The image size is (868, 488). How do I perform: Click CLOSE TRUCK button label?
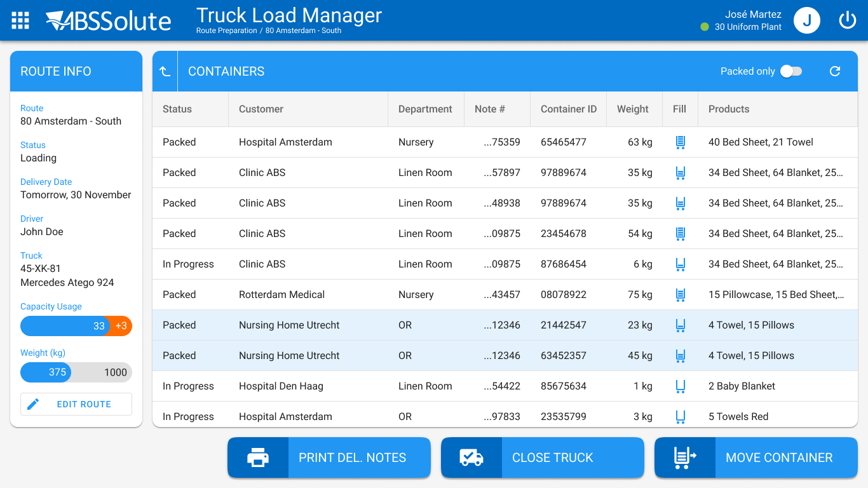pyautogui.click(x=553, y=457)
